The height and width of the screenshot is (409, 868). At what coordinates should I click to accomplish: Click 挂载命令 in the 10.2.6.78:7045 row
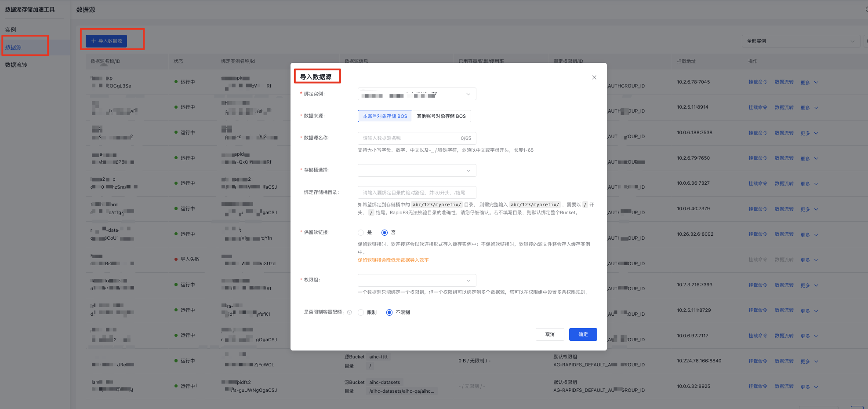(758, 82)
